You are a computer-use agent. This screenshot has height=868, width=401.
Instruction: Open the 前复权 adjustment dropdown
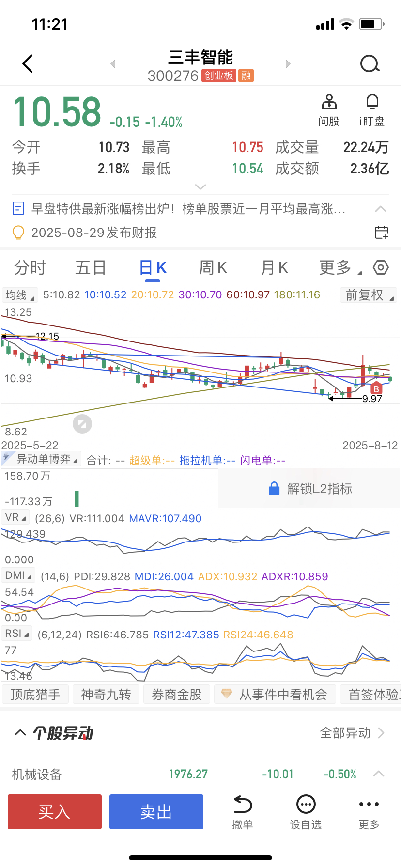(x=370, y=295)
